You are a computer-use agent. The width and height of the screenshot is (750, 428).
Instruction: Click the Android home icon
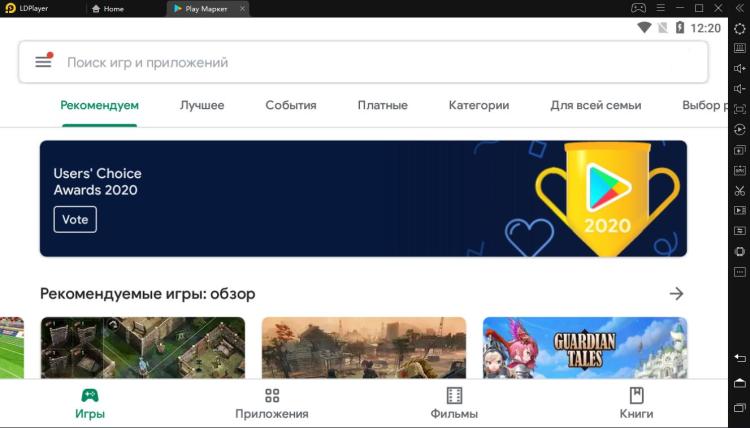(x=739, y=383)
